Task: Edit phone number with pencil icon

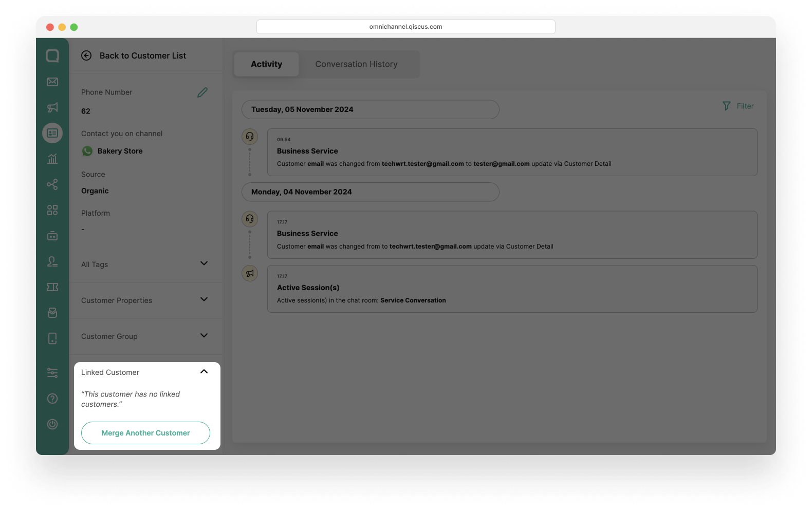Action: point(202,92)
